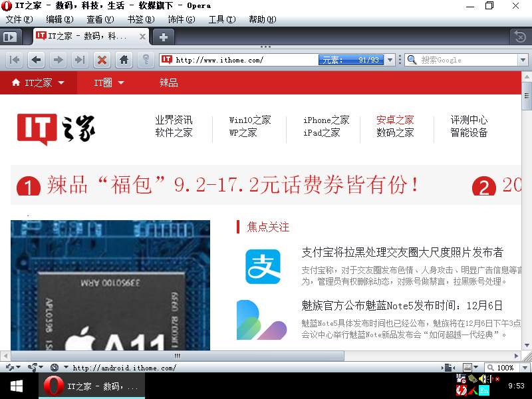The height and width of the screenshot is (399, 532).
Task: Click the fast forward button
Action: click(80, 60)
